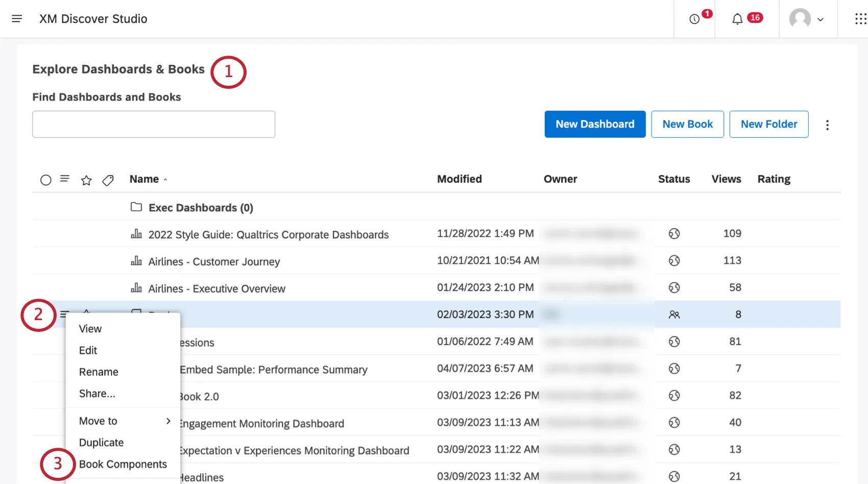Create a dashboard with the New Dashboard button
The width and height of the screenshot is (868, 484).
[x=595, y=124]
